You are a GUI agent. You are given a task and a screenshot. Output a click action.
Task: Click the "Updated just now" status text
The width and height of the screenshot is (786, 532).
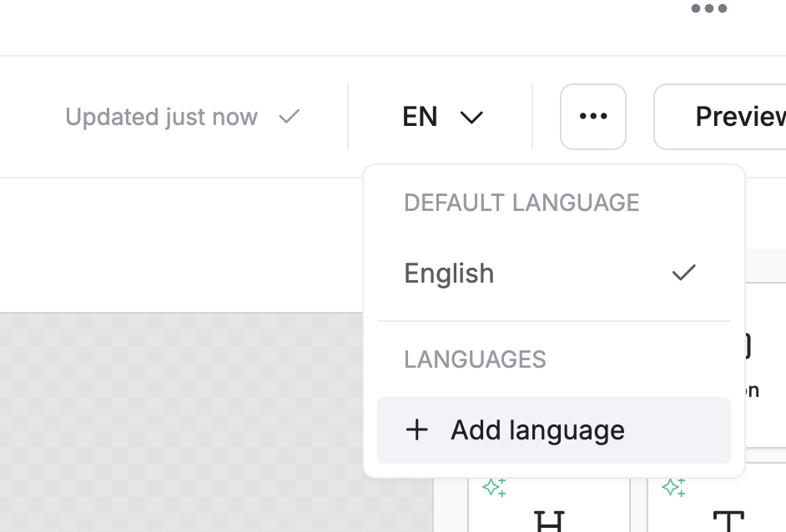161,117
